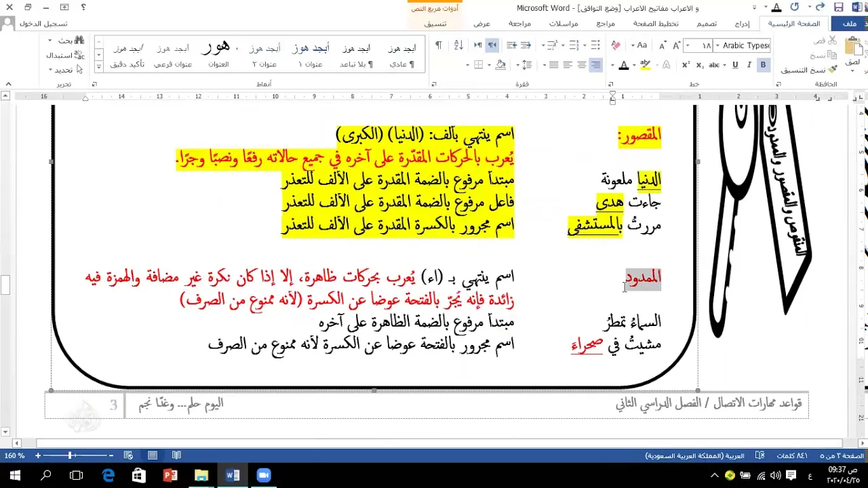Align text right in paragraph group
Image resolution: width=868 pixels, height=488 pixels.
[595, 65]
